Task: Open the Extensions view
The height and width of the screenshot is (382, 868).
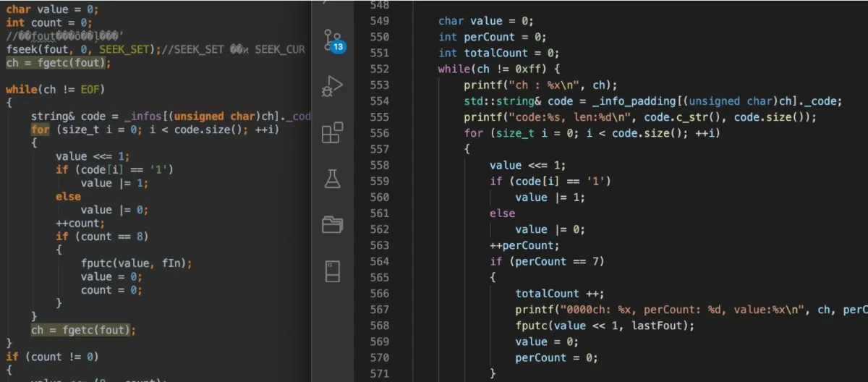Action: tap(332, 132)
